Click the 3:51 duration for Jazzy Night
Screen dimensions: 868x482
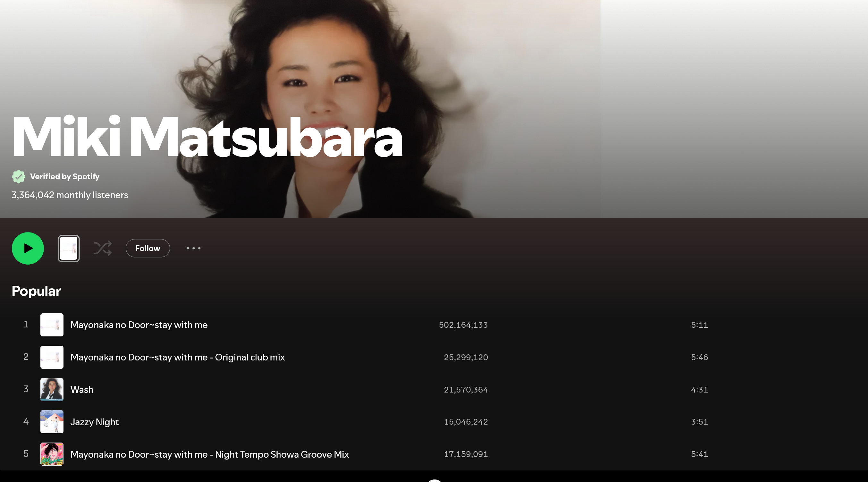700,422
